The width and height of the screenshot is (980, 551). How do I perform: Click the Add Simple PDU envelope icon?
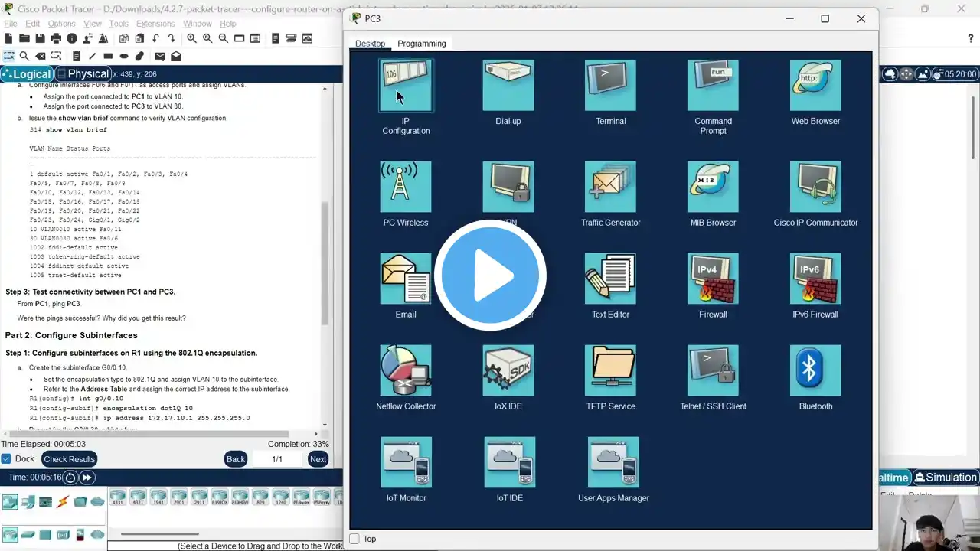pyautogui.click(x=160, y=56)
